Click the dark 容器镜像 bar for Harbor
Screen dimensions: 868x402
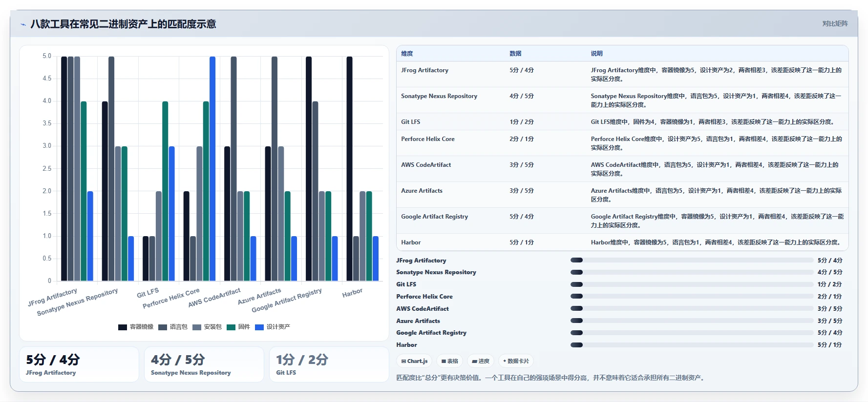349,169
